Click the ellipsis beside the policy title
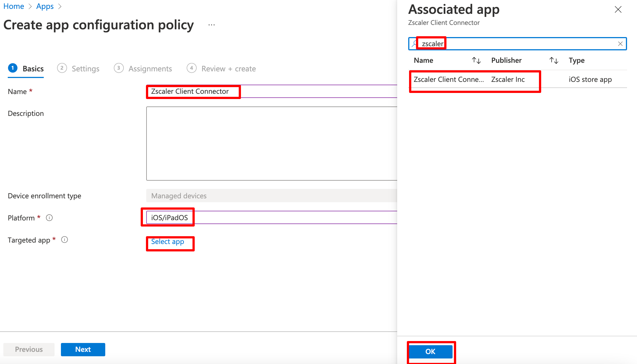This screenshot has width=637, height=364. (x=211, y=24)
